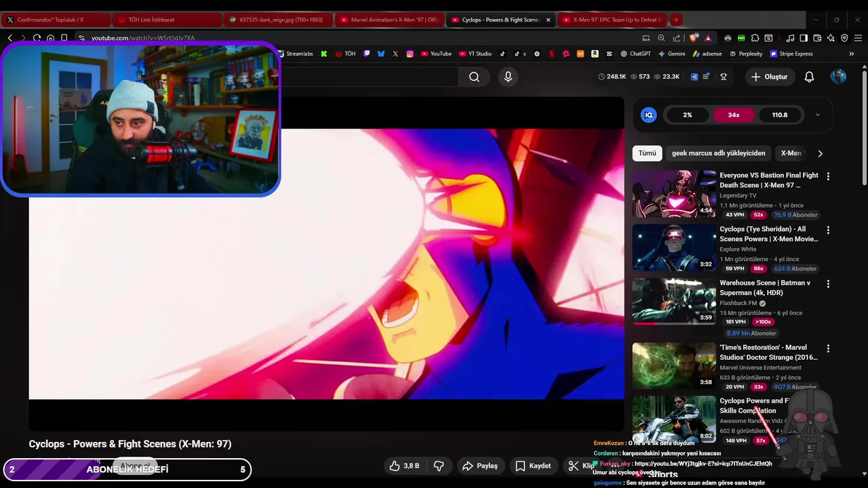Viewport: 868px width, 488px height.
Task: Open options menu for Time's Restoration video
Action: click(827, 348)
